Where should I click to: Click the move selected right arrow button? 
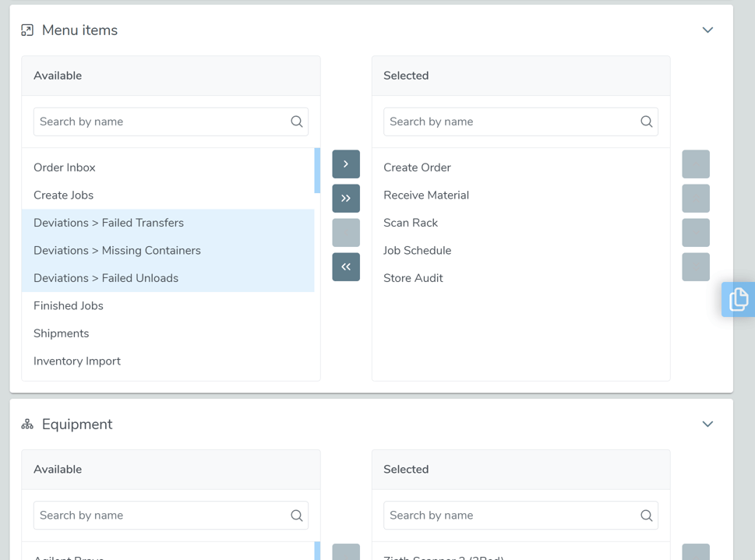[x=346, y=164]
